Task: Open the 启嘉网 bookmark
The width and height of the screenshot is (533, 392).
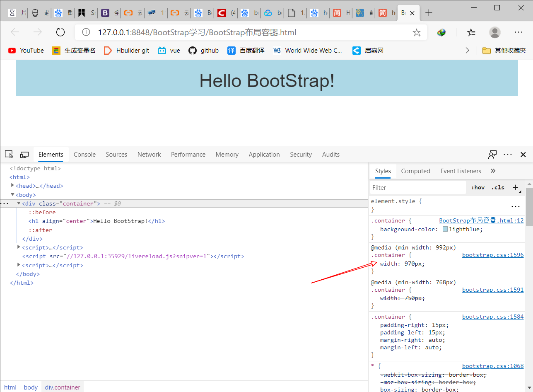Action: (x=368, y=51)
